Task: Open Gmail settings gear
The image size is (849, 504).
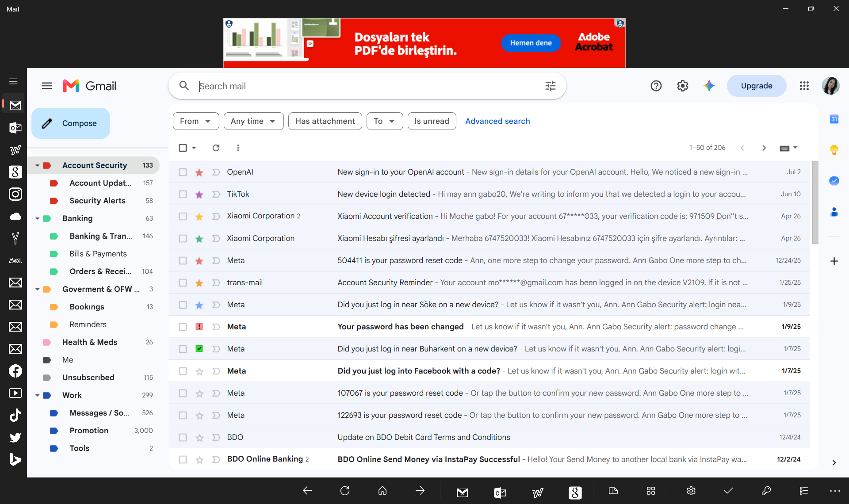Action: tap(683, 86)
